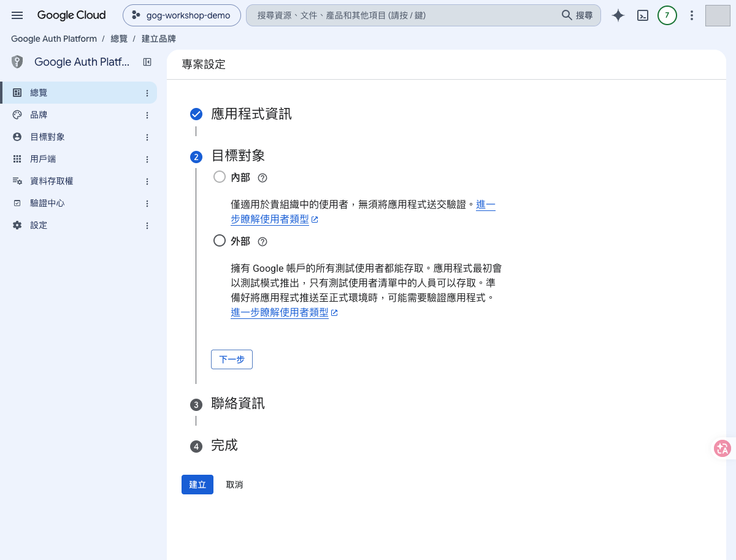Click the 總覽 dashboard icon in sidebar

[x=17, y=93]
